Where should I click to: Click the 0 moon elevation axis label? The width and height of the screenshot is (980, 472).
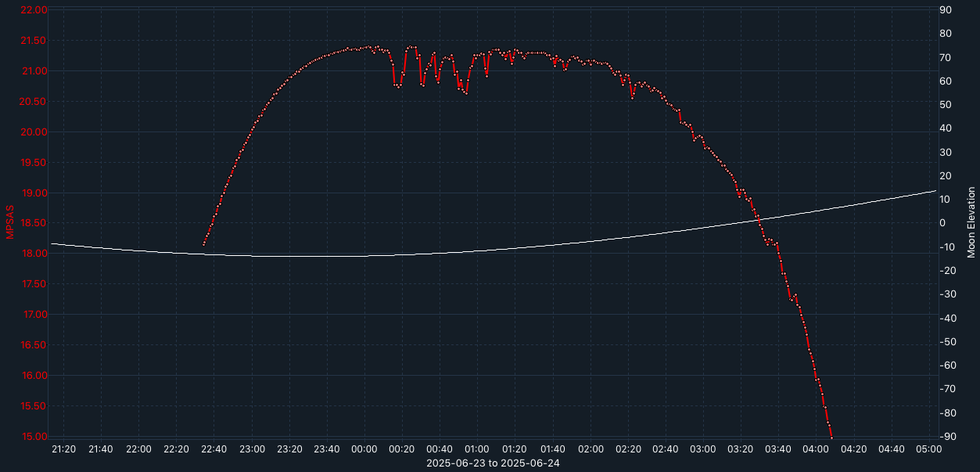pos(942,223)
